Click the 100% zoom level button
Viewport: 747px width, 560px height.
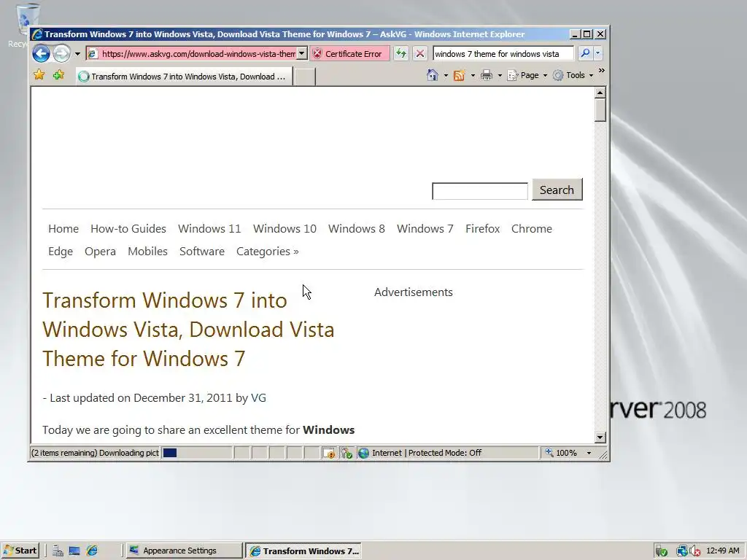coord(562,453)
